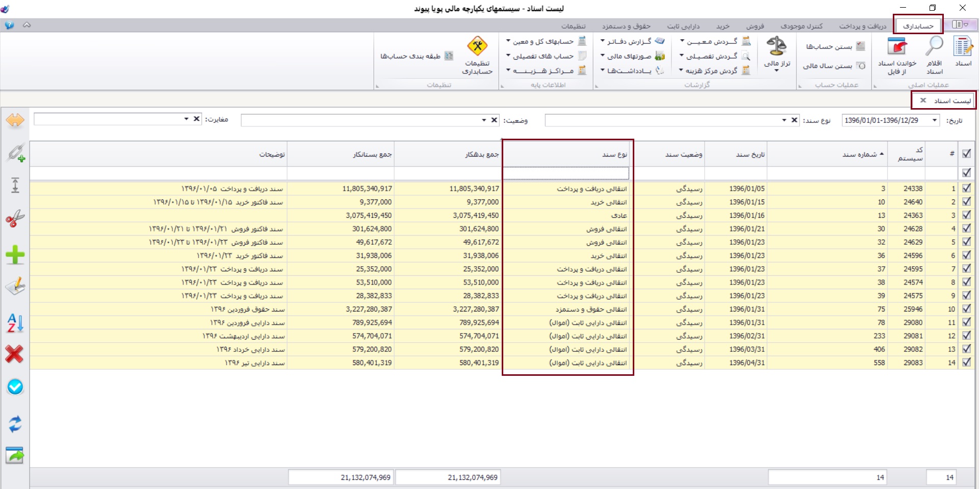Collapse ribbon using chevron near help icon
Image resolution: width=980 pixels, height=489 pixels.
(27, 25)
